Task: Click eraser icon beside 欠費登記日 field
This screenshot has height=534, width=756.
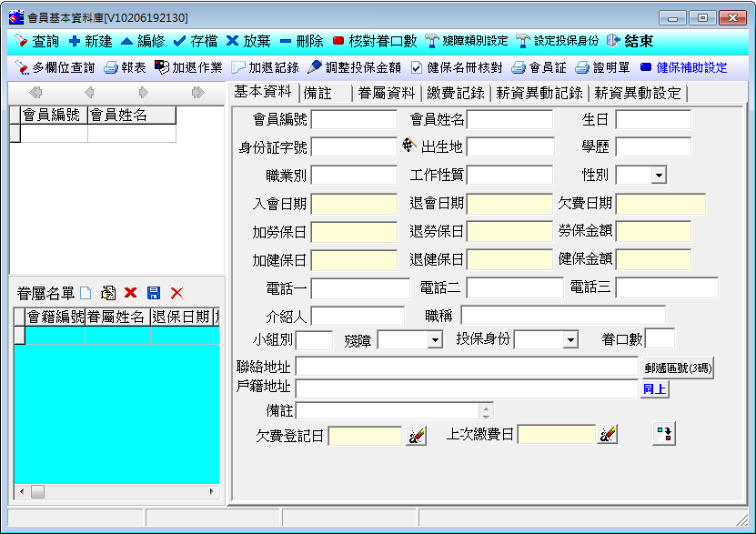Action: pyautogui.click(x=417, y=435)
